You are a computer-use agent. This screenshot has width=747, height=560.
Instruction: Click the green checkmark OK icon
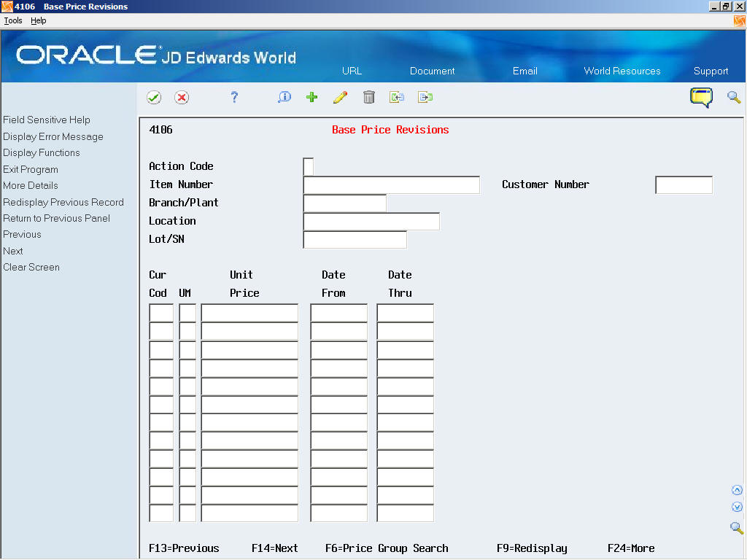[153, 98]
